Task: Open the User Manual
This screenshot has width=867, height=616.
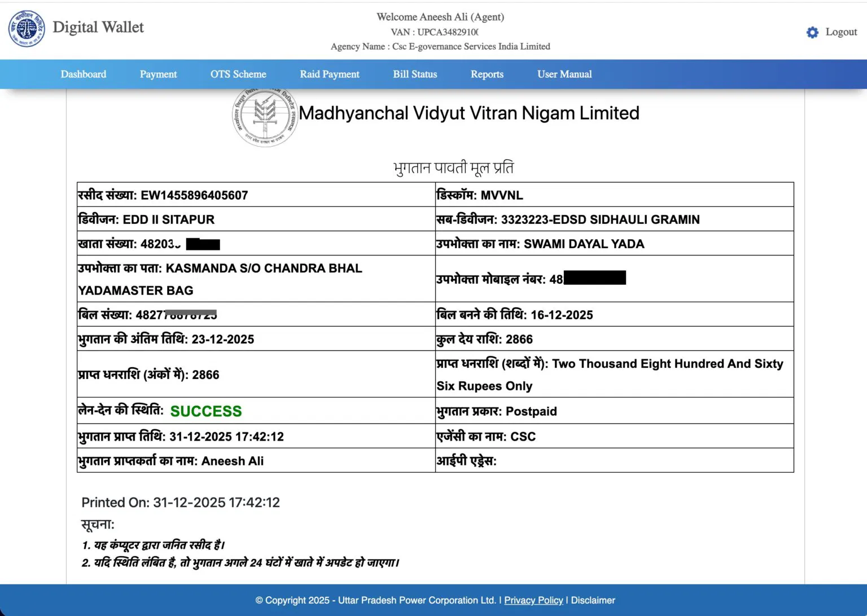Action: (564, 74)
